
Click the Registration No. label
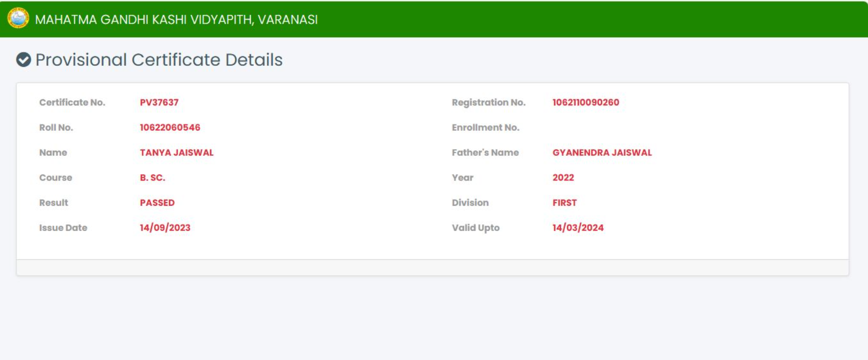pos(488,102)
